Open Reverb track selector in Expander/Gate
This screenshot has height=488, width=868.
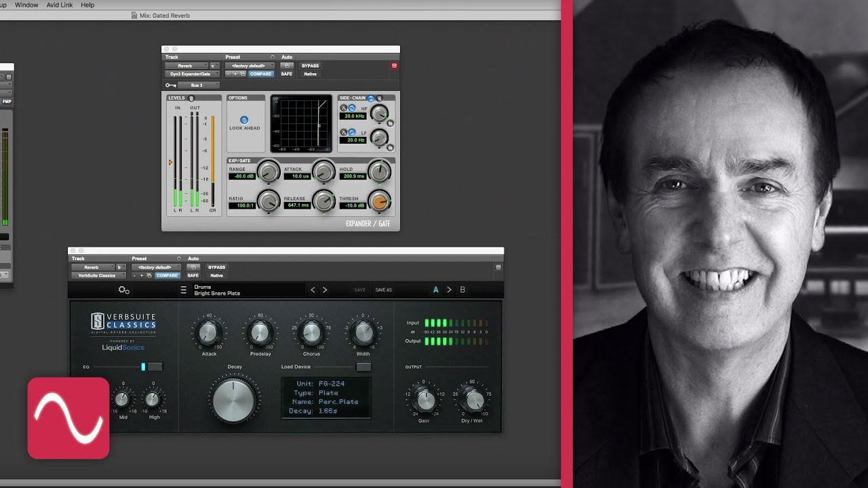pyautogui.click(x=186, y=66)
